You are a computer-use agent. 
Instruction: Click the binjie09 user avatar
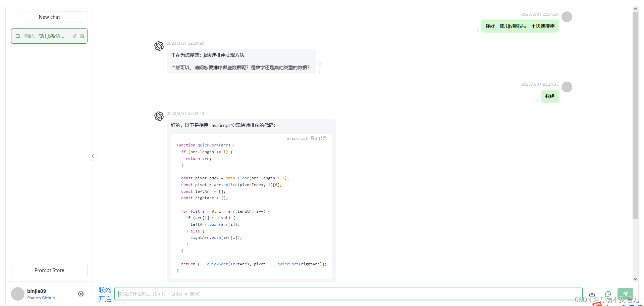click(x=18, y=294)
